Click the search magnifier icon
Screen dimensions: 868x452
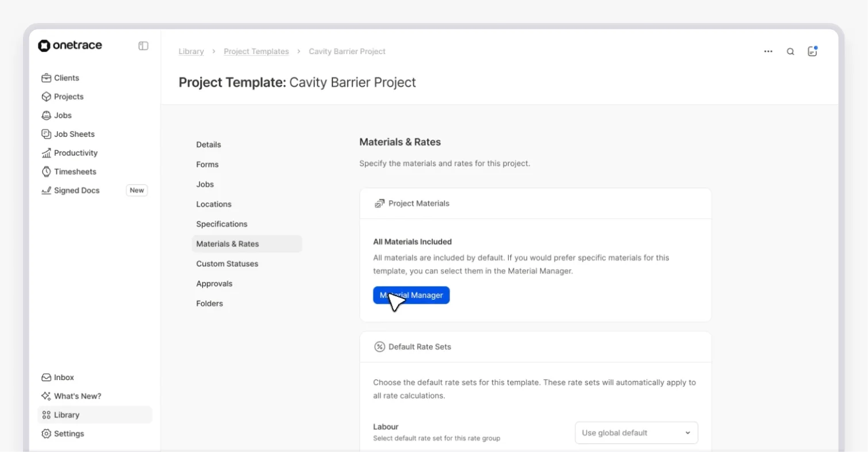(x=790, y=51)
